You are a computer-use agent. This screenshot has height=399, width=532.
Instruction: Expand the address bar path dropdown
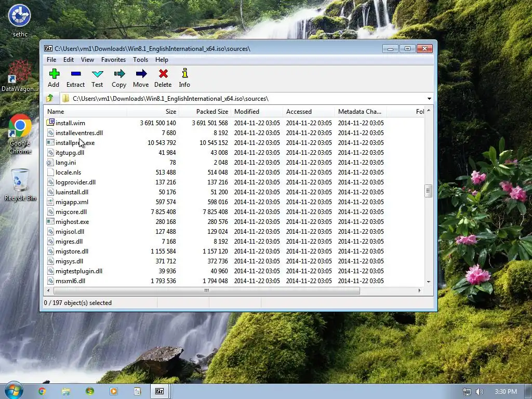point(429,98)
